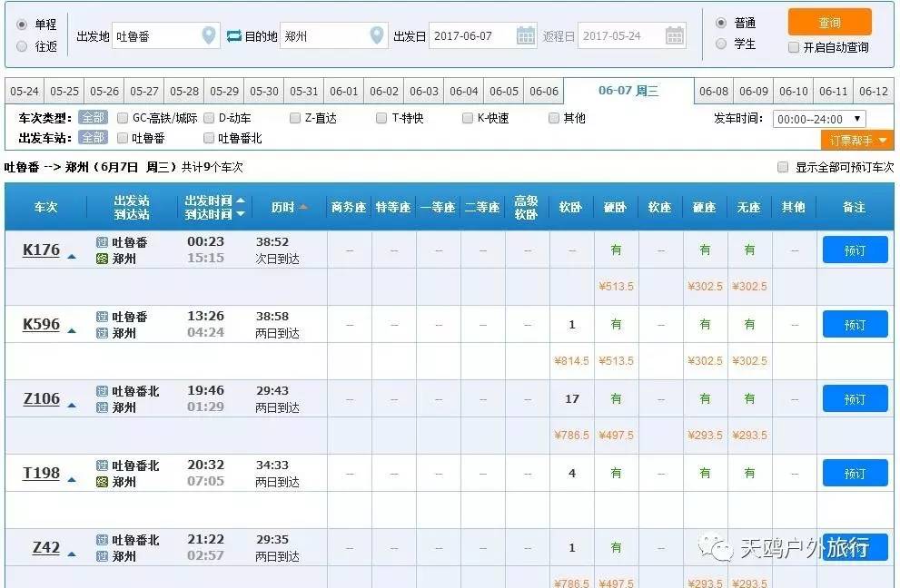Click the departure city location pin icon
This screenshot has height=588, width=900.
click(210, 34)
